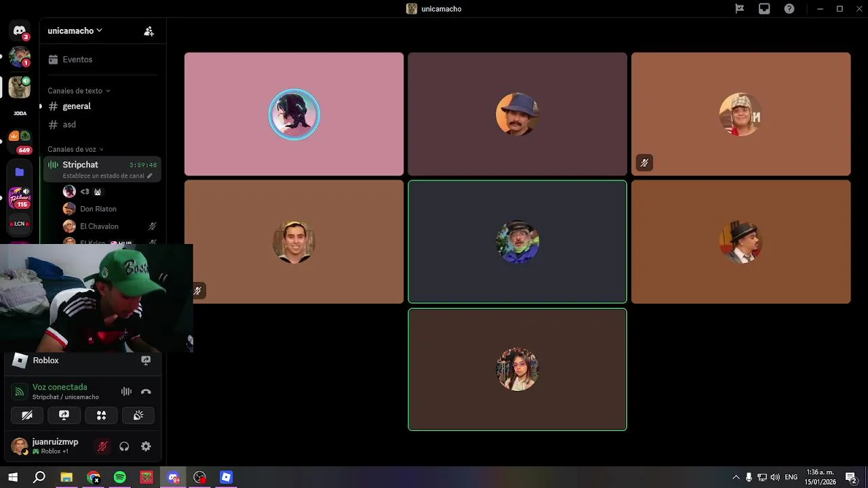Open juanruizmvp profile panel

point(49,446)
